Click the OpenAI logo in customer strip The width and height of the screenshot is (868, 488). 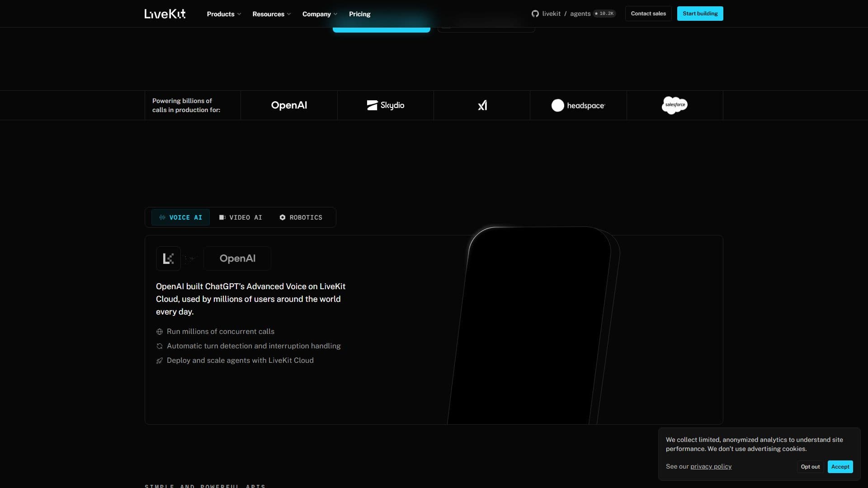(289, 105)
